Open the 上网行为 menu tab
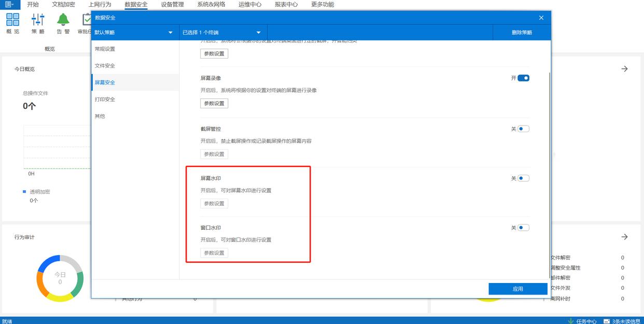Screen dimensions: 644x324 (x=100, y=4)
